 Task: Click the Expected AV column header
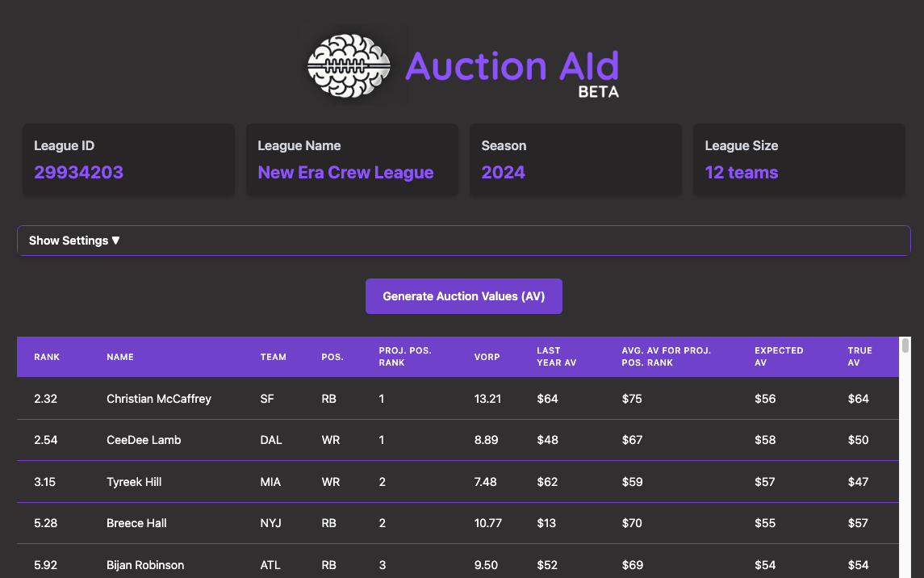point(779,357)
